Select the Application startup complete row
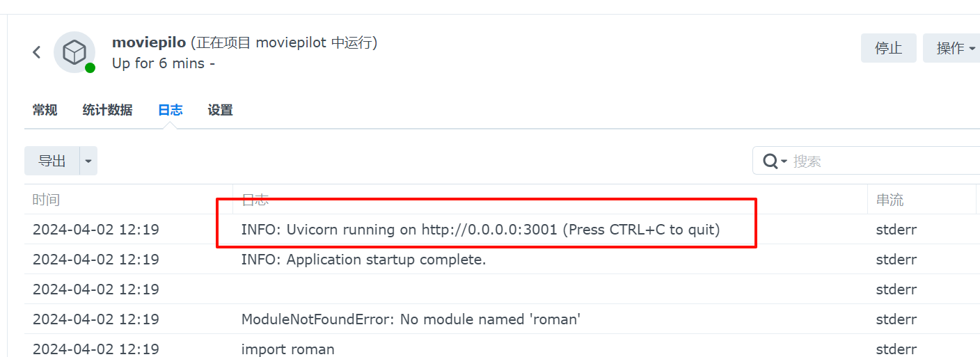 (x=502, y=260)
